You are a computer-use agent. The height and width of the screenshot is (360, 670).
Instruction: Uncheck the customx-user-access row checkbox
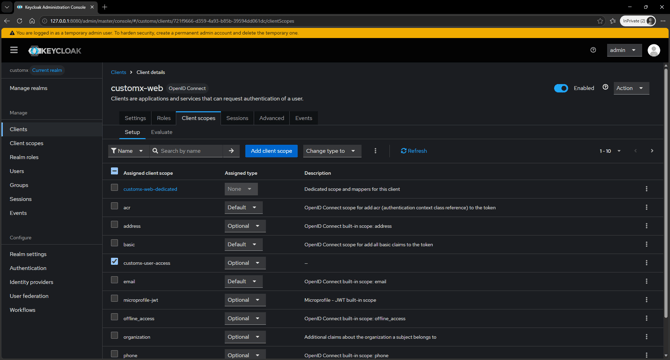click(114, 261)
